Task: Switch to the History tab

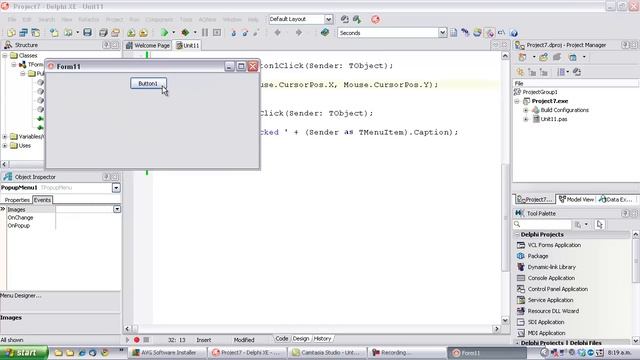Action: [322, 339]
